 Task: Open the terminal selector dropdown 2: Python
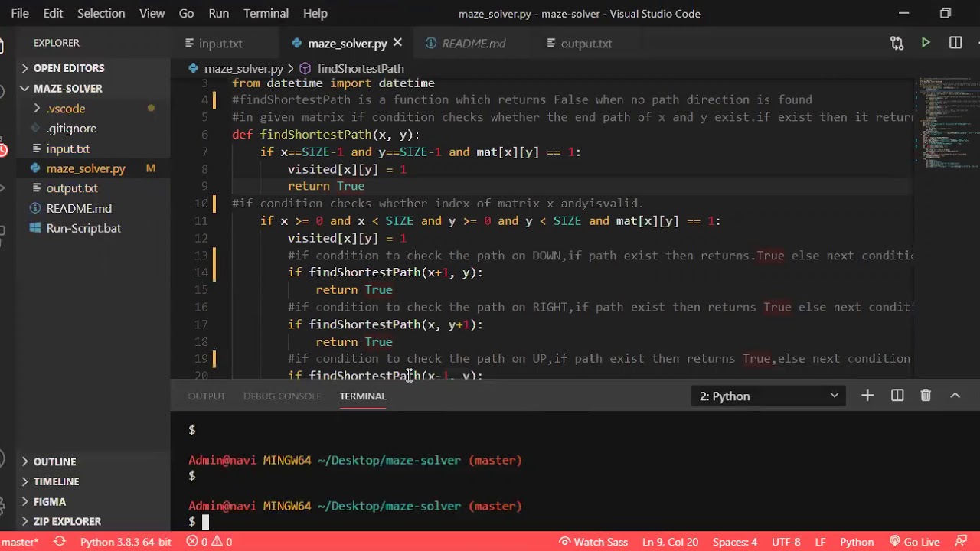[769, 396]
